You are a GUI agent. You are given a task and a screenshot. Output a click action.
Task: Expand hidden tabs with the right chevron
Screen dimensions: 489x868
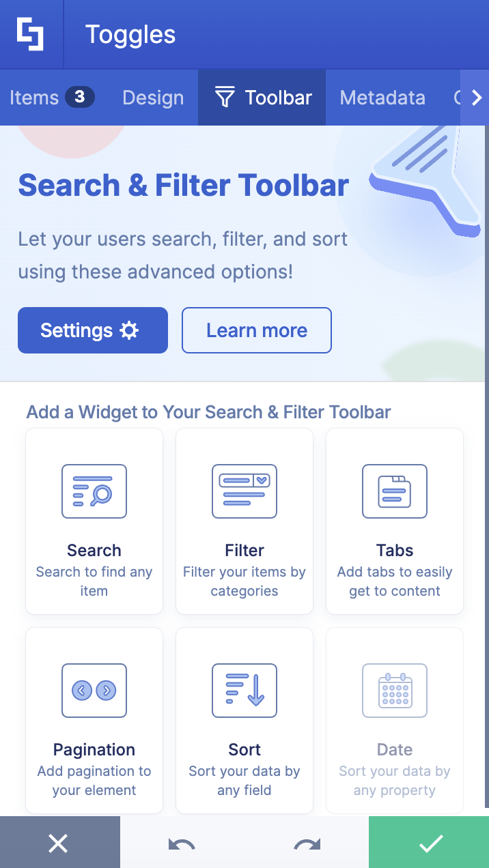476,97
